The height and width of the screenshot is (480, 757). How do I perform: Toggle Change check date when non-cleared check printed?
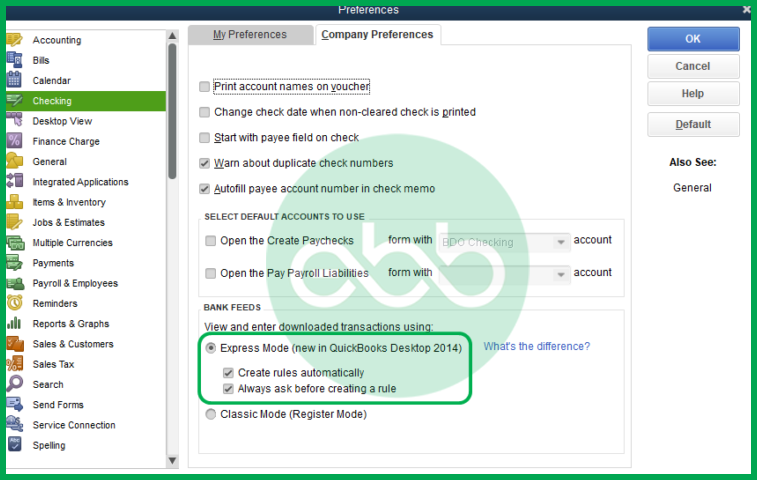coord(204,112)
